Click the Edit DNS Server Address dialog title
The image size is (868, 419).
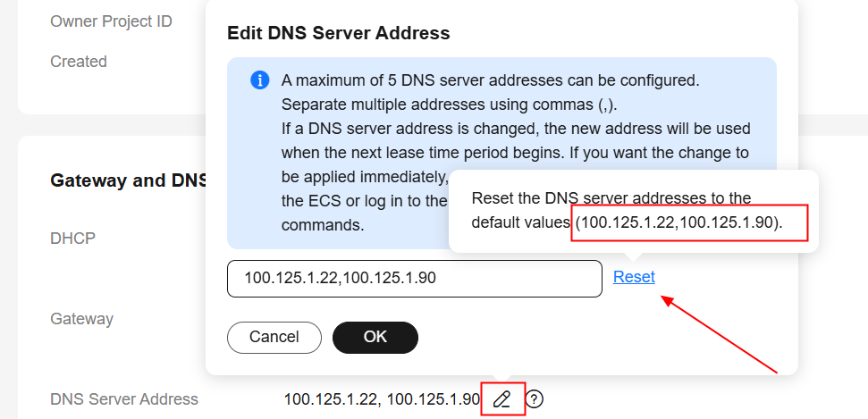338,34
